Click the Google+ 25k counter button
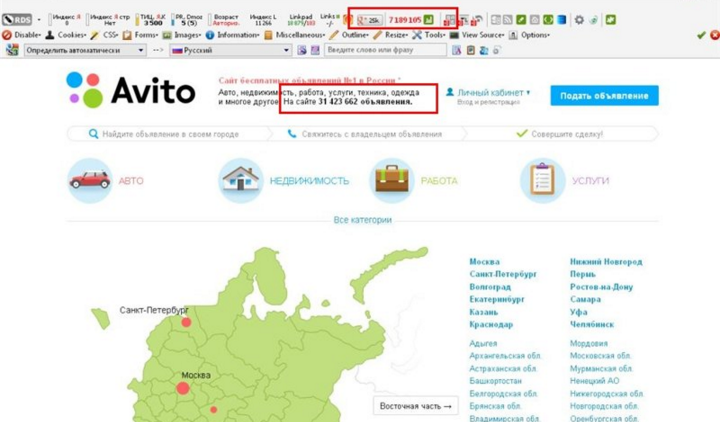 [x=370, y=20]
